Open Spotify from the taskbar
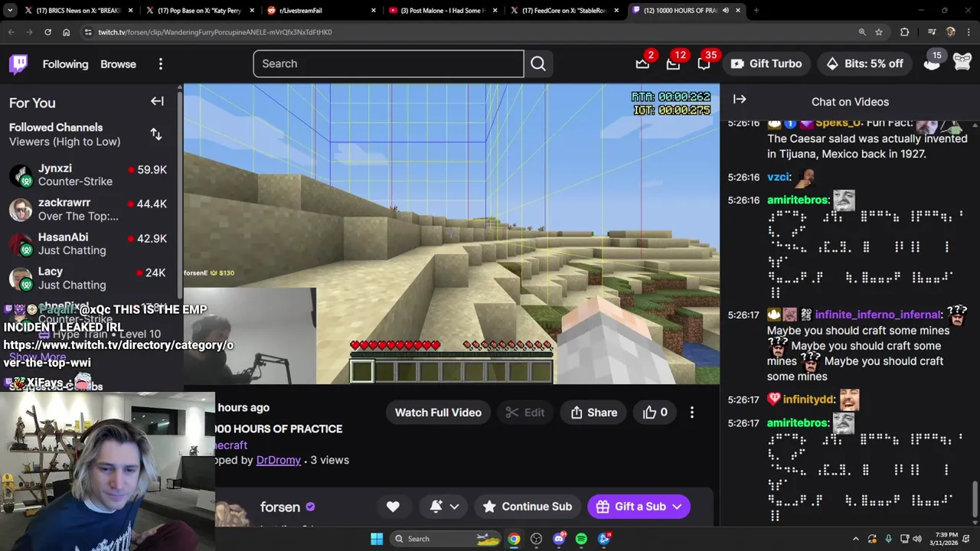This screenshot has height=551, width=980. tap(581, 539)
